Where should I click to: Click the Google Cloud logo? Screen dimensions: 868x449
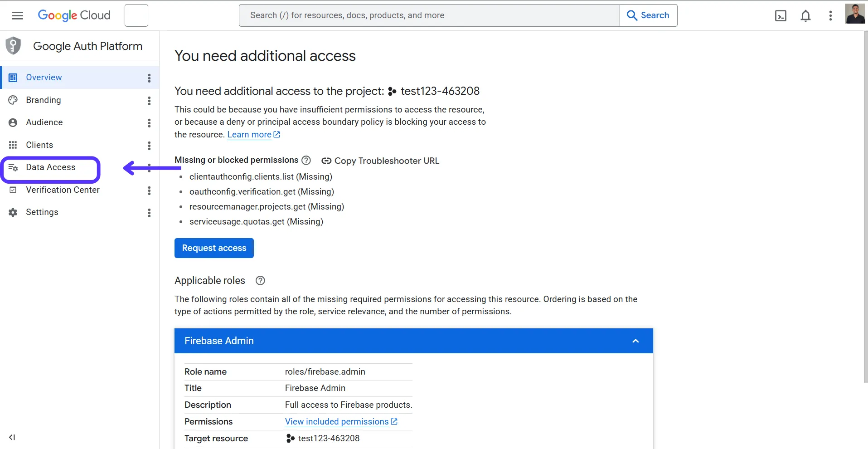(74, 15)
